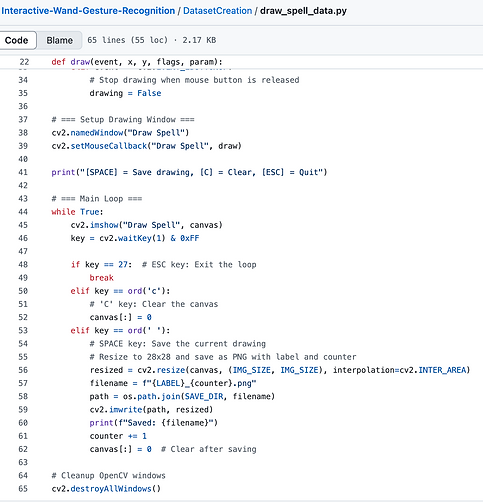Click comment "# === Setup Drawing Window ==="
Image resolution: width=483 pixels, height=503 pixels.
click(123, 119)
